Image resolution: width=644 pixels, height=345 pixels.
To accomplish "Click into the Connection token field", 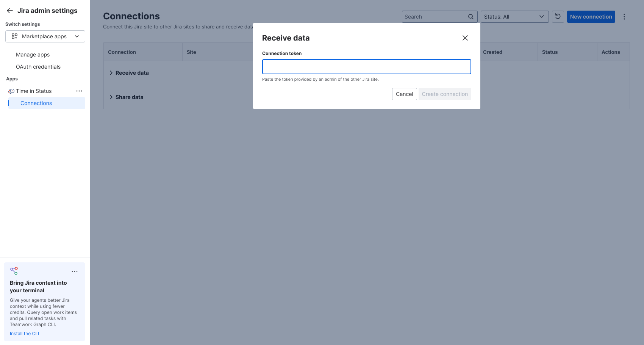I will tap(367, 67).
